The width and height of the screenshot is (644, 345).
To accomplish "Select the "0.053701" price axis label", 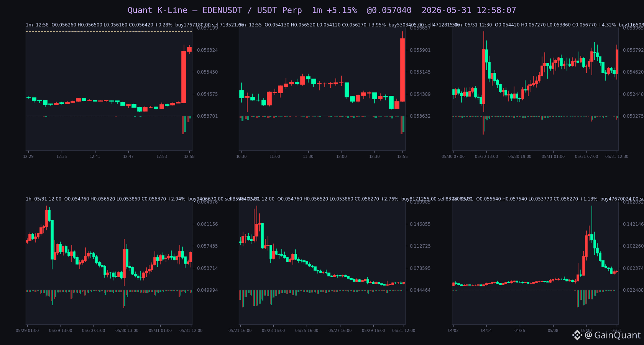I will click(x=207, y=116).
